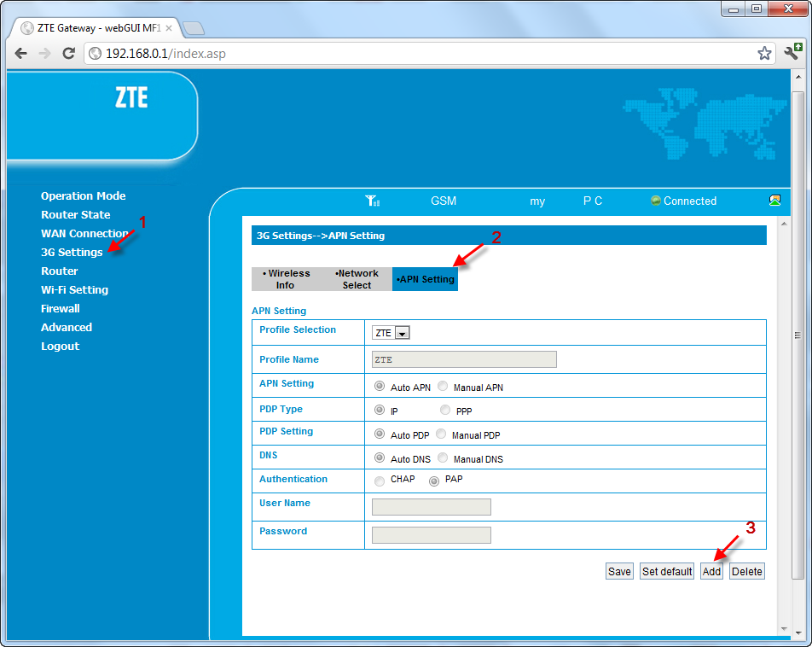The height and width of the screenshot is (647, 812).
Task: Choose PPP as PDP Type
Action: point(445,410)
